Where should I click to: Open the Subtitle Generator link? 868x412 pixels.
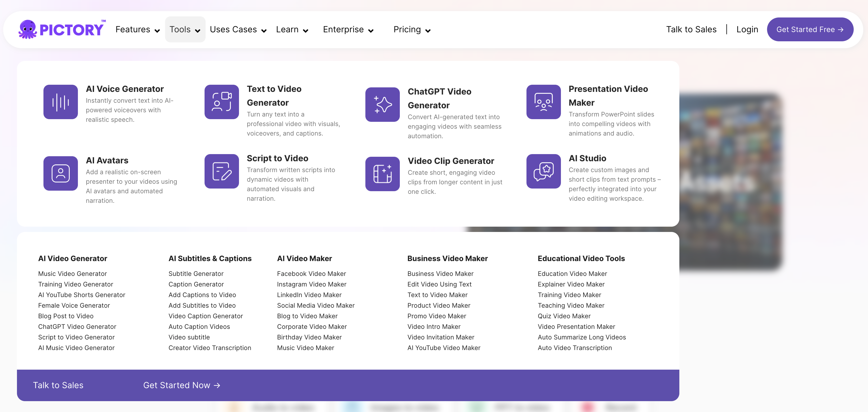coord(196,274)
